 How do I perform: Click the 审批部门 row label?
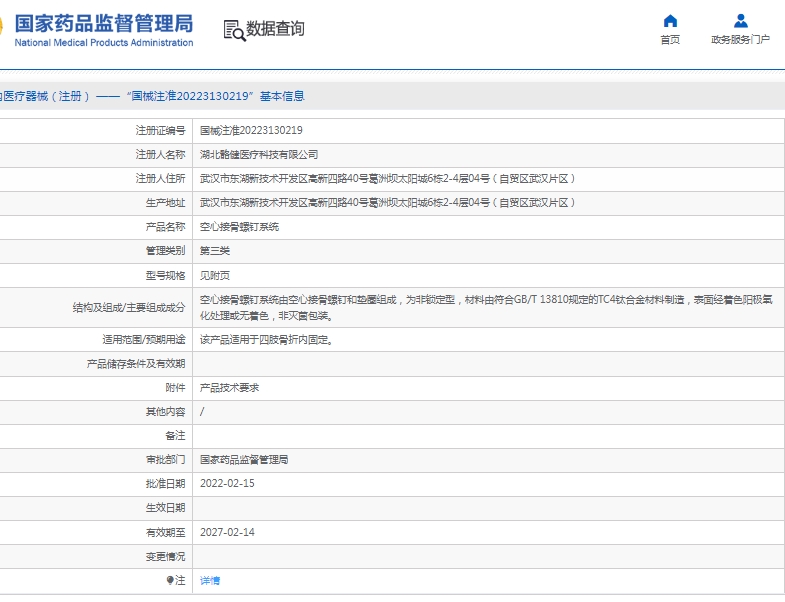click(165, 460)
